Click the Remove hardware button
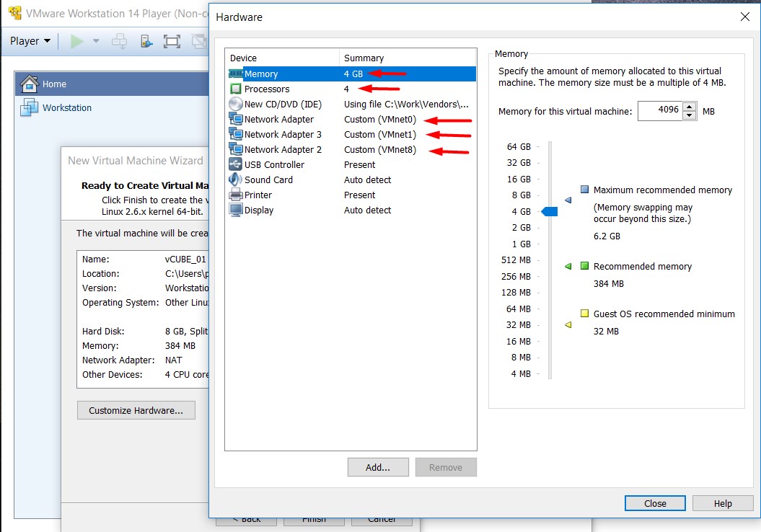This screenshot has height=532, width=761. coord(446,467)
